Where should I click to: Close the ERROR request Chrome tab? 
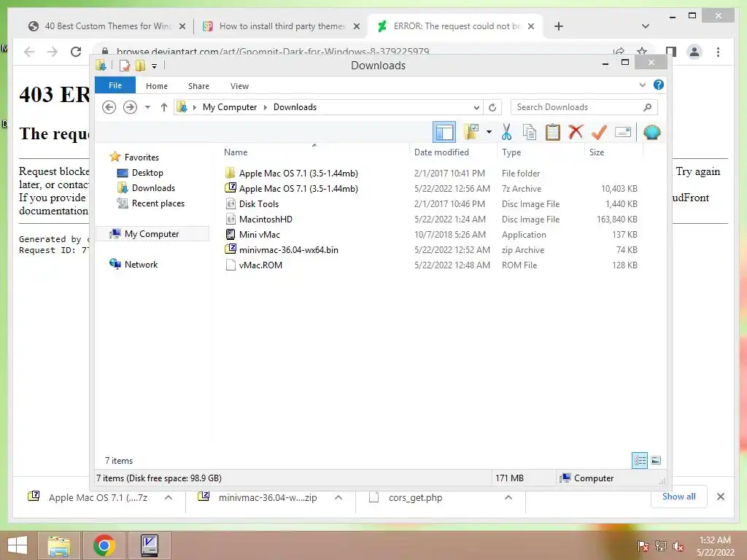click(x=531, y=26)
